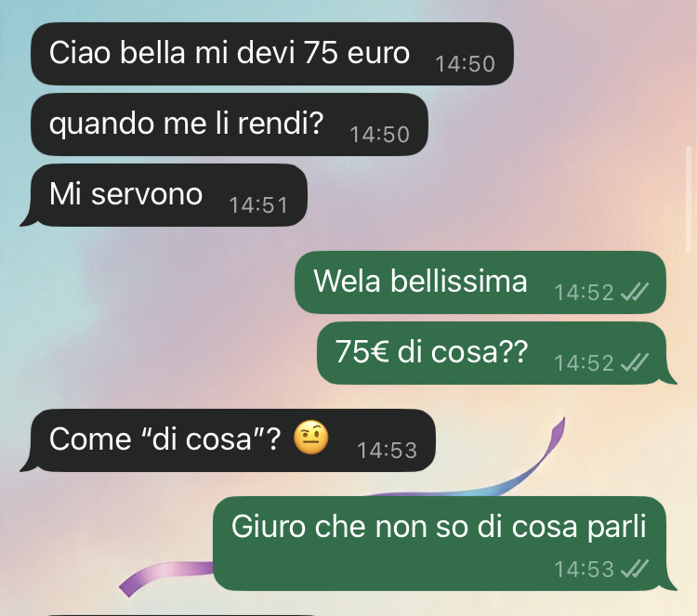This screenshot has height=616, width=697.
Task: Click read checkmarks on "75€ di cosa??" message
Action: (x=635, y=362)
